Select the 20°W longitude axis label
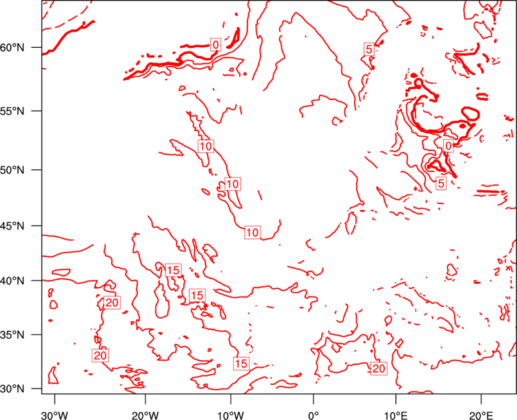Viewport: 517px width, 420px height. pyautogui.click(x=145, y=415)
